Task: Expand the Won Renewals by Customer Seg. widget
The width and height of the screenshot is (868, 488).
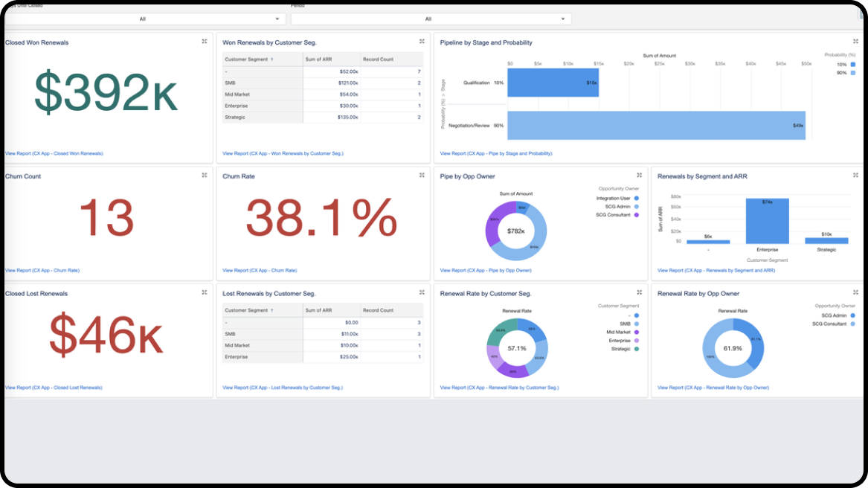Action: [422, 42]
